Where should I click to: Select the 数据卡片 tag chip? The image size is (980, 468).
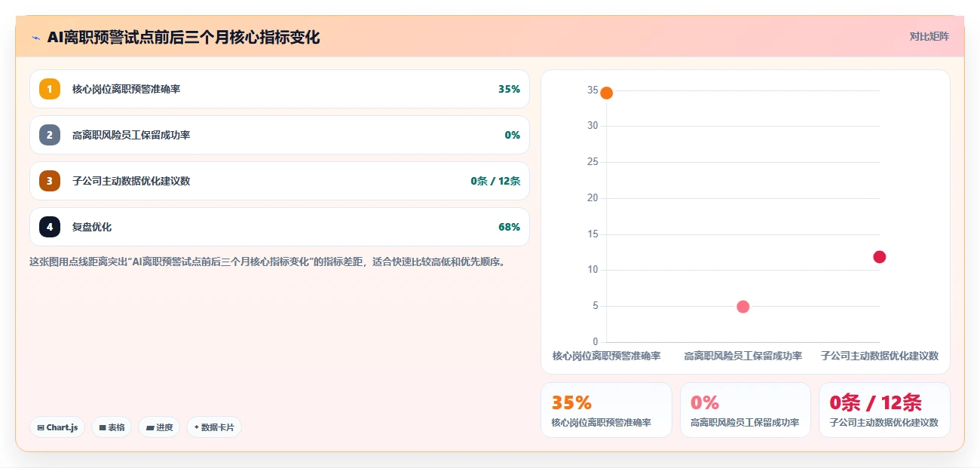pos(214,427)
